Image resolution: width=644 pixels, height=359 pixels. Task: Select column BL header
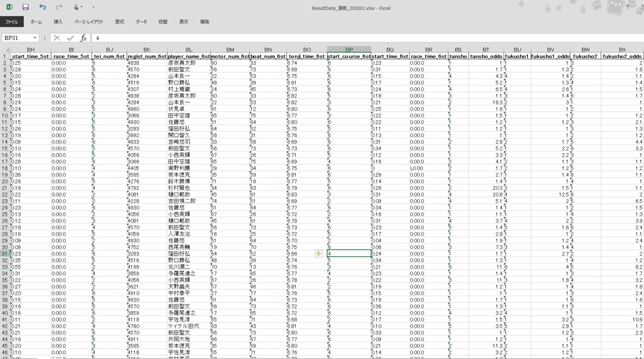coord(189,50)
